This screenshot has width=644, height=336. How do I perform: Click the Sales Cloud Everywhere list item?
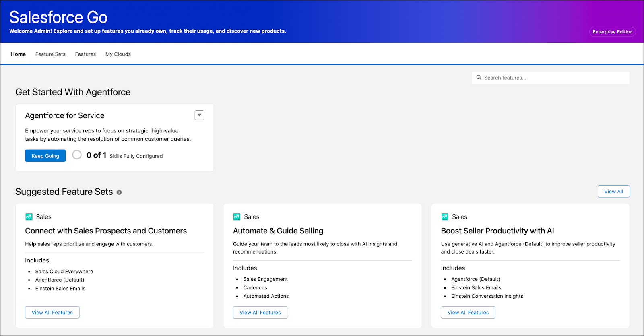[64, 272]
